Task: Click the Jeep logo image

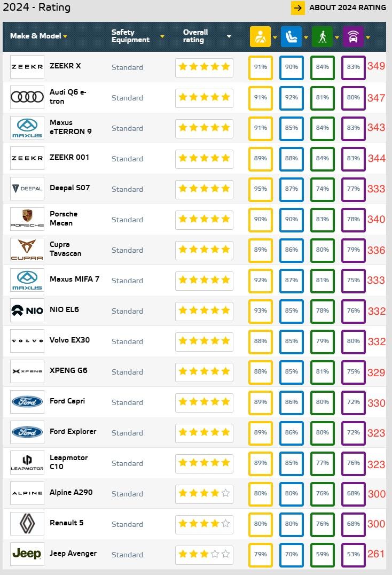Action: pos(27,554)
